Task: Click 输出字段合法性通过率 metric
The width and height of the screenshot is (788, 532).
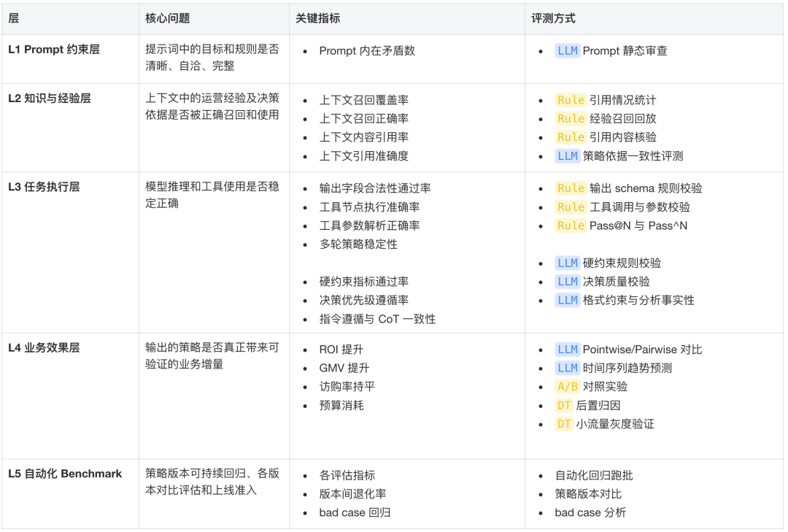Action: (375, 188)
